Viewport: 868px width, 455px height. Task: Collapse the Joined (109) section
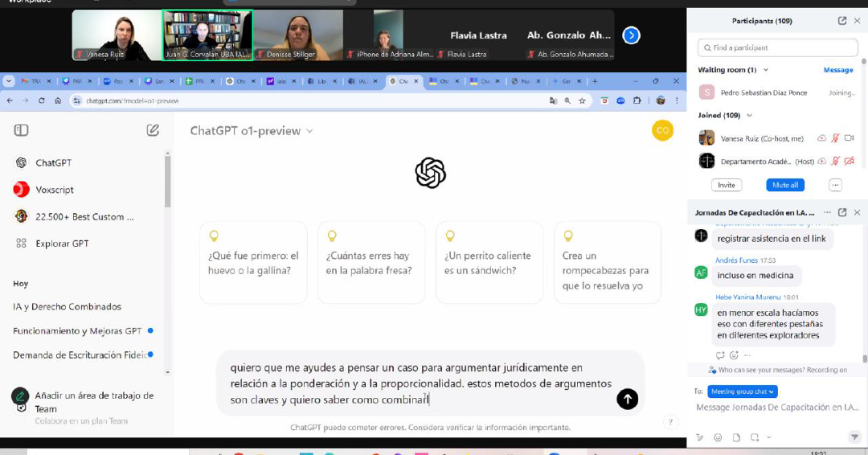(x=750, y=115)
